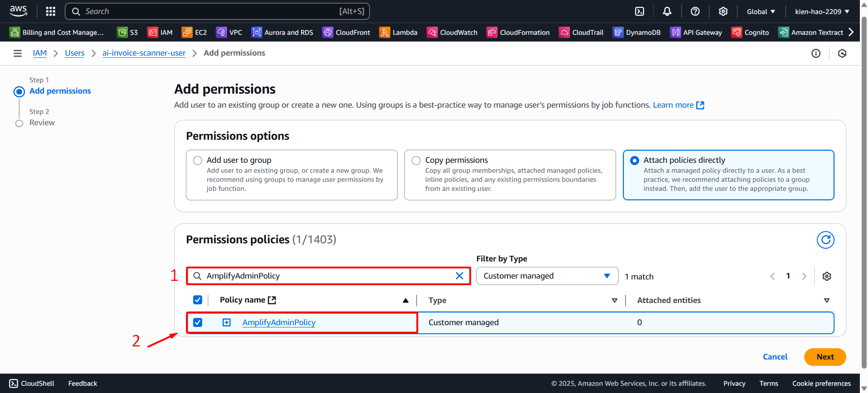The height and width of the screenshot is (393, 868).
Task: Open the Global region dropdown
Action: tap(761, 11)
